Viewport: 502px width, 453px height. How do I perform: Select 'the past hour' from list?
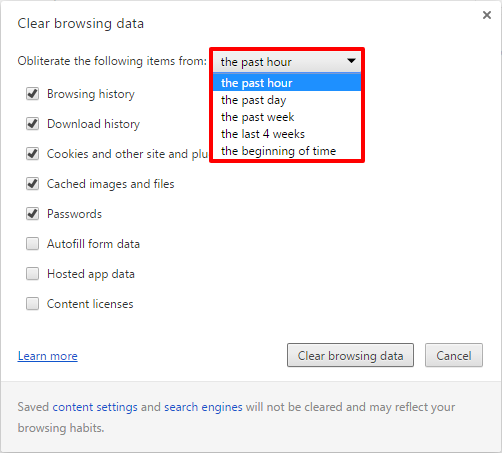pyautogui.click(x=287, y=83)
